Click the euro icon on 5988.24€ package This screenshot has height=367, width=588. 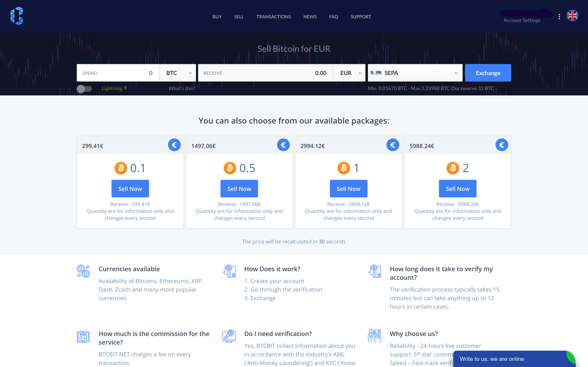[501, 145]
